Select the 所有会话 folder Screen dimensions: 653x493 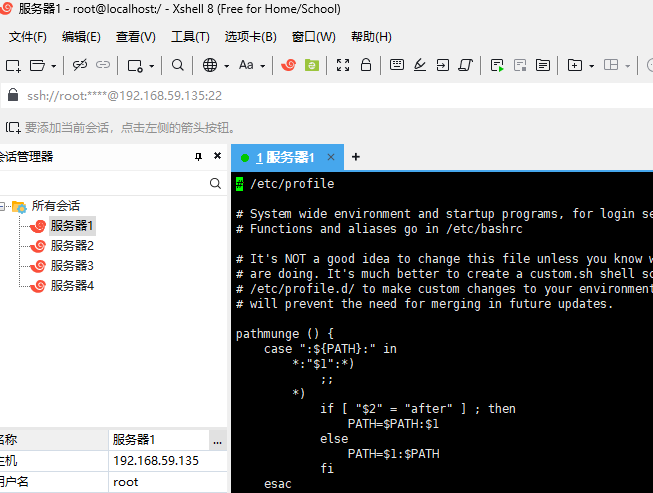click(55, 206)
